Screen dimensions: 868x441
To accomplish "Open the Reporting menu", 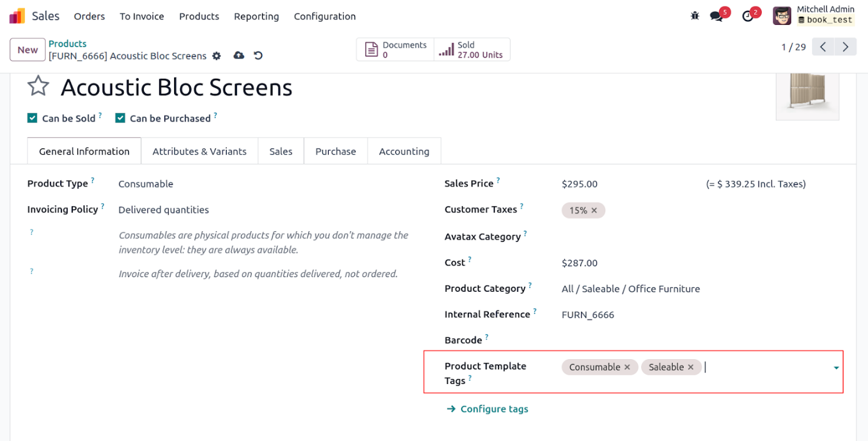I will [256, 16].
